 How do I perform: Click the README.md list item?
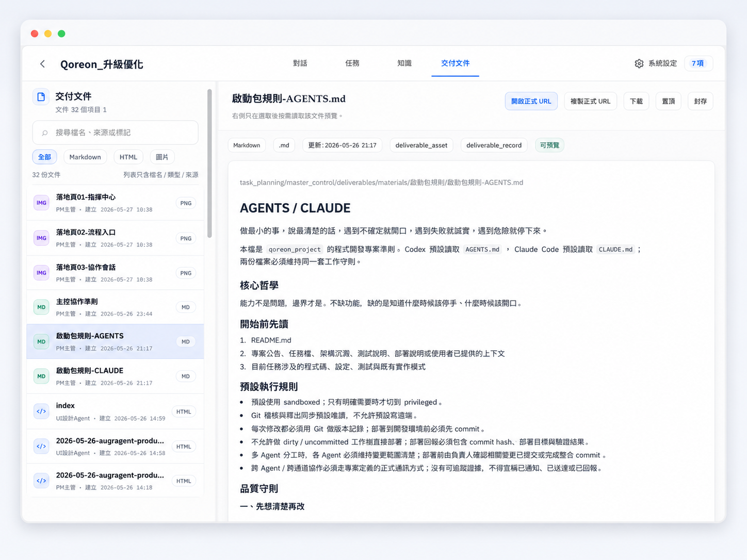coord(271,340)
